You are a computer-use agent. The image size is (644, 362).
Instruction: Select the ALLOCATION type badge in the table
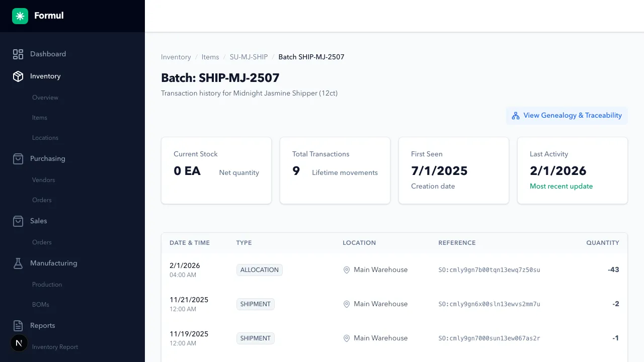(x=260, y=269)
